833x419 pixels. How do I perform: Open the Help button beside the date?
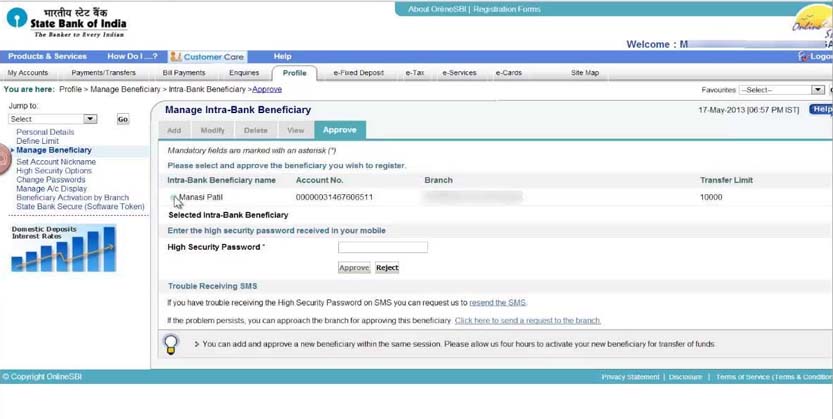[821, 109]
